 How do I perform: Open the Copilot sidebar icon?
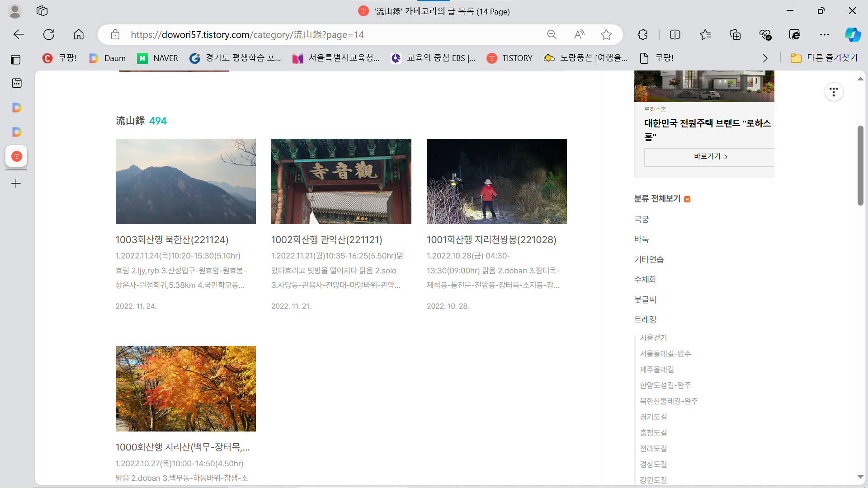coord(853,35)
